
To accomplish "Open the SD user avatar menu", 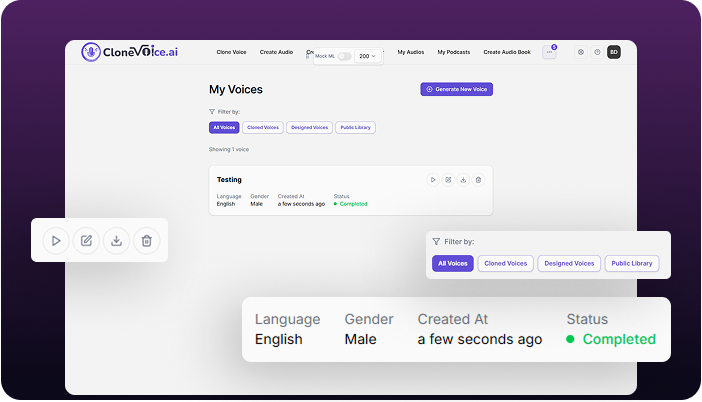I will 614,52.
